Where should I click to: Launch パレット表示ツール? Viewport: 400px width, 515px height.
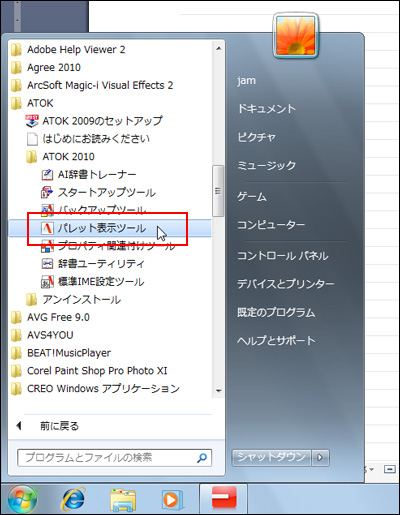[x=109, y=228]
